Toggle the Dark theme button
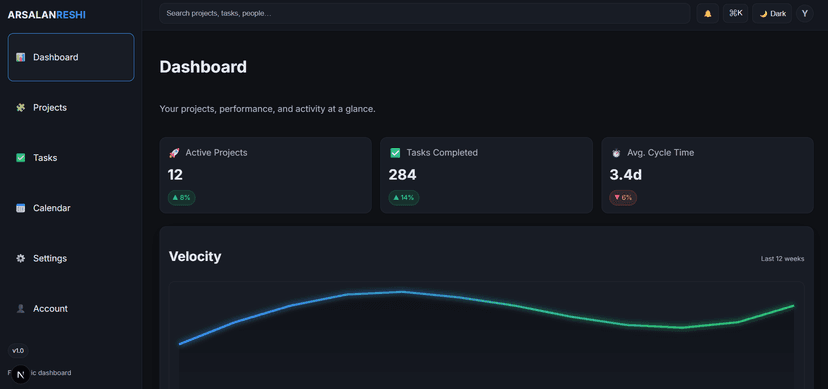This screenshot has height=389, width=828. coord(772,14)
